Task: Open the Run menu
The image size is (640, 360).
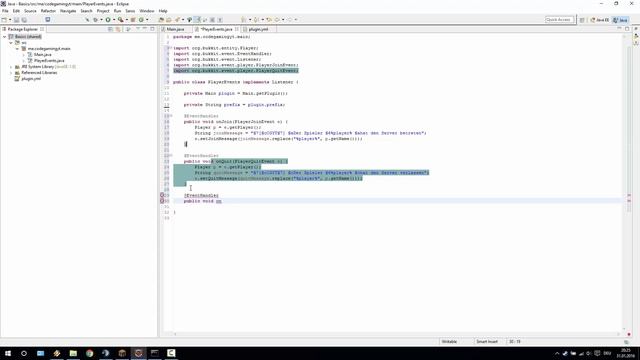Action: click(x=118, y=11)
